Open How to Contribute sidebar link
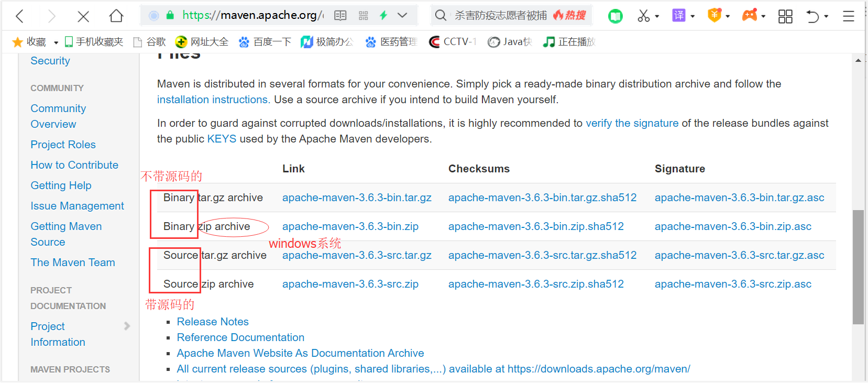 tap(74, 165)
